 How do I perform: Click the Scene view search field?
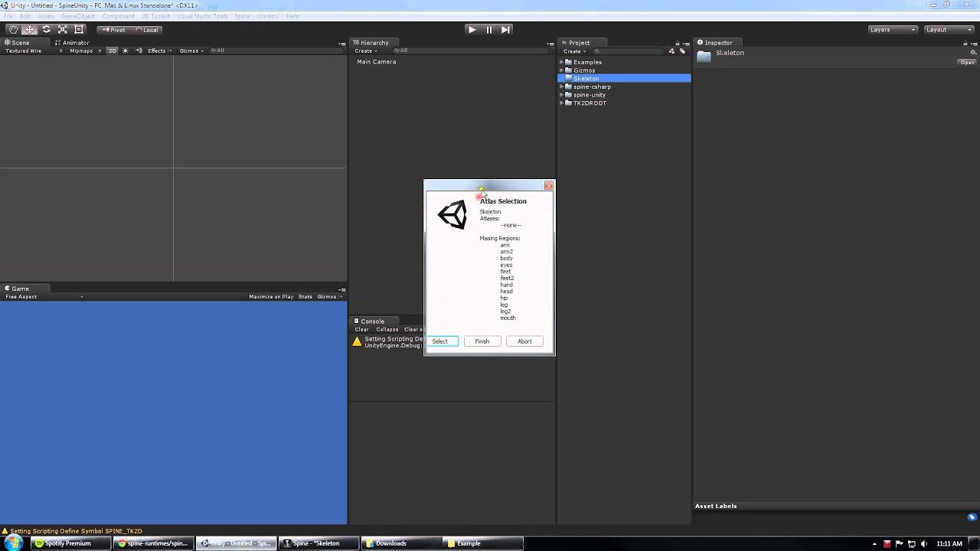click(x=276, y=51)
